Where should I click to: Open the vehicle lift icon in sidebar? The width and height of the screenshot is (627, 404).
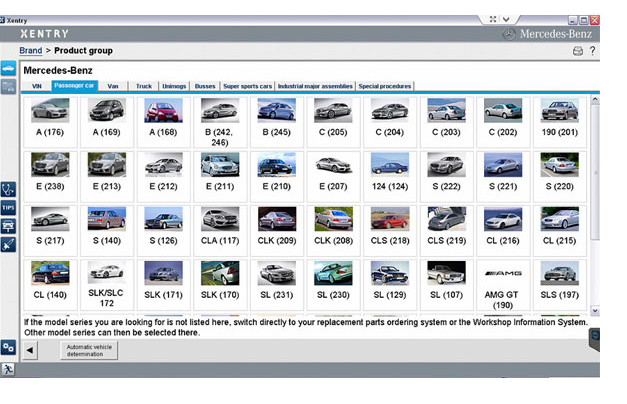8,226
